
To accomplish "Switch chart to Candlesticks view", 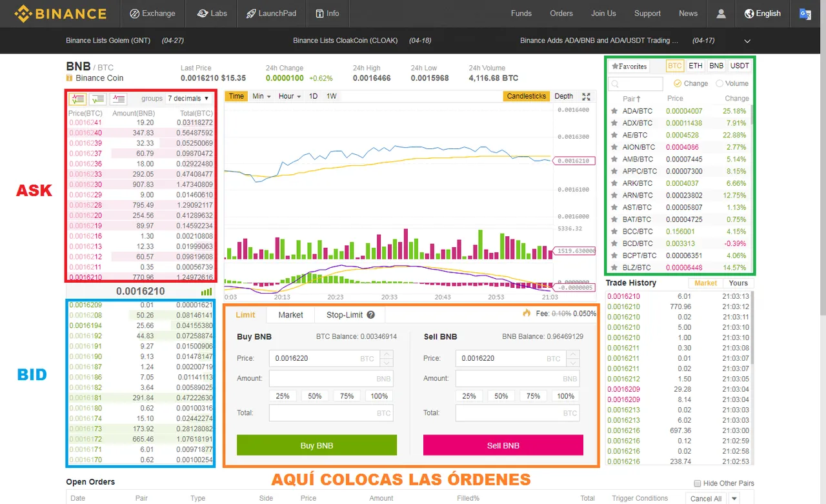I will pyautogui.click(x=527, y=96).
